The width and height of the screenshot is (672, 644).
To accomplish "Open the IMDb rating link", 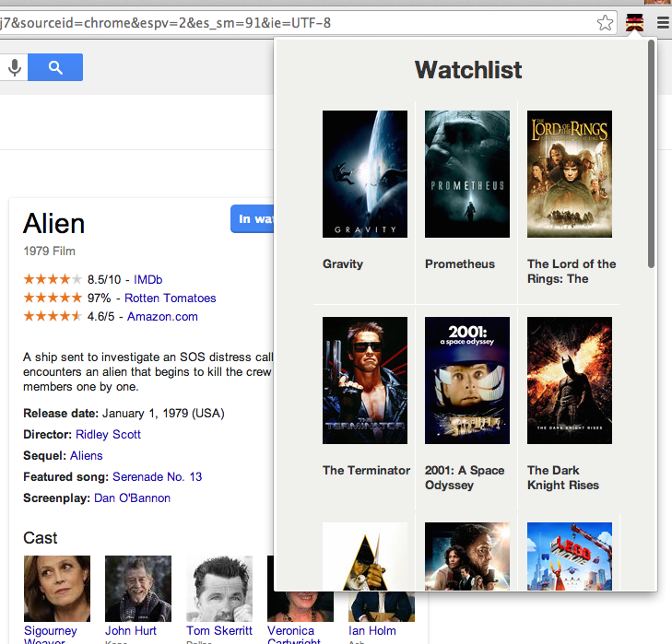I will pos(147,279).
